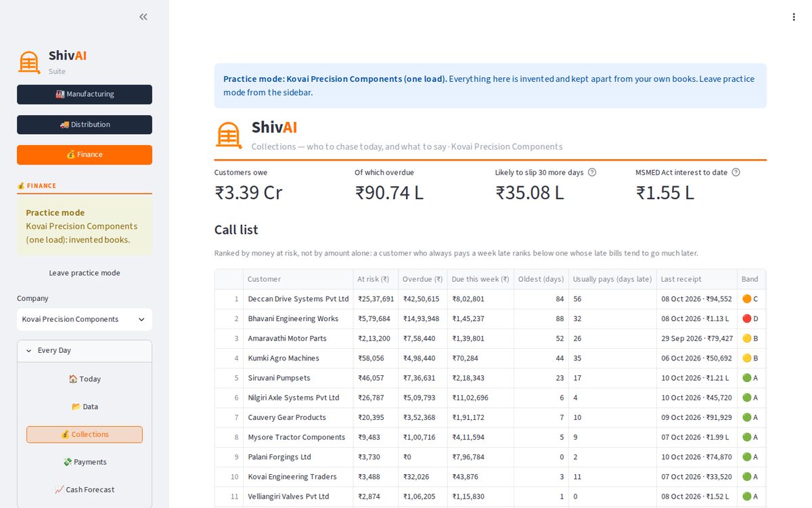Select the Collections page
Viewport: 812px width, 508px height.
tap(85, 434)
